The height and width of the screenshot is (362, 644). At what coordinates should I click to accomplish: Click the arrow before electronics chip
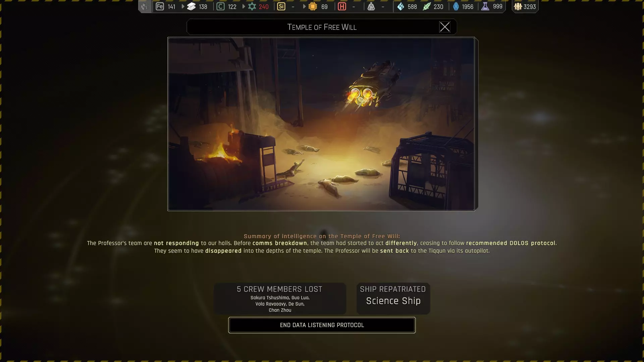304,6
